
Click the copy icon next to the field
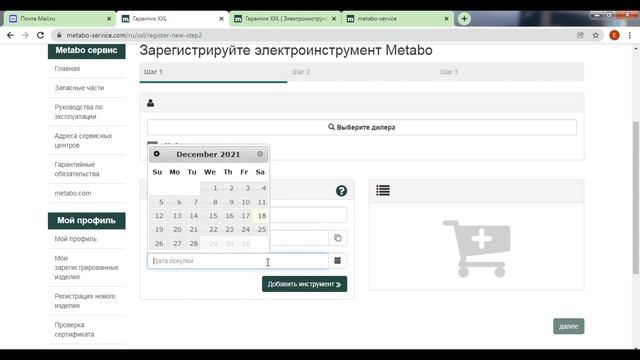click(x=338, y=238)
